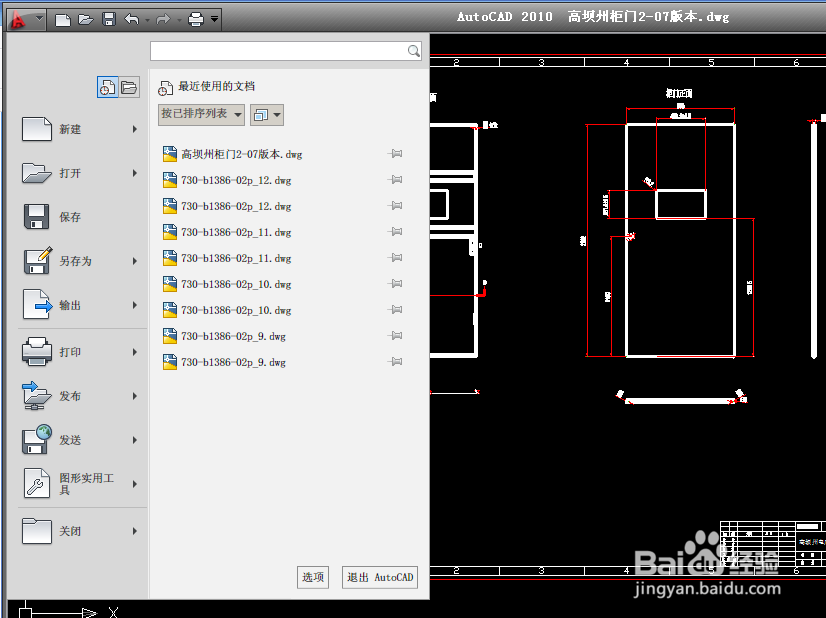Click the 选项 options button
This screenshot has height=618, width=826.
(x=313, y=577)
